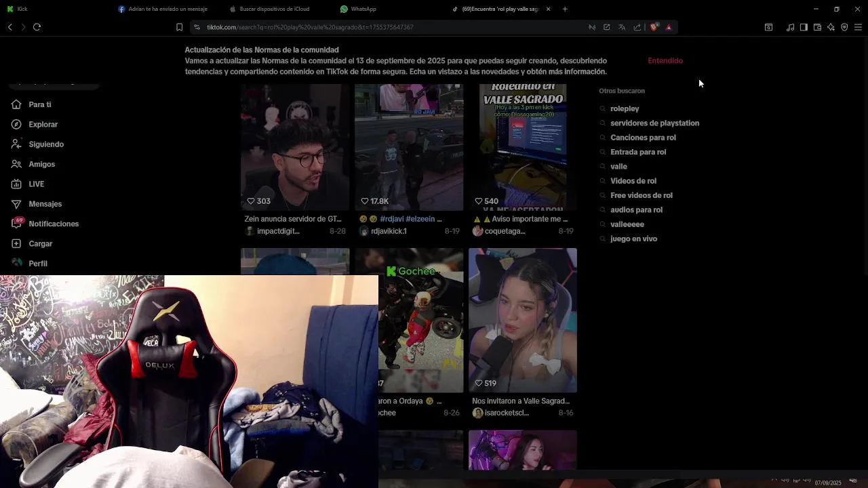This screenshot has height=488, width=868.
Task: Open site settings icon in address bar
Action: [197, 27]
